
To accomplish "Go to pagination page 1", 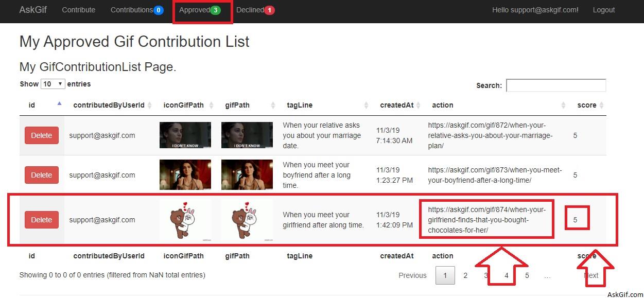I will tap(445, 275).
